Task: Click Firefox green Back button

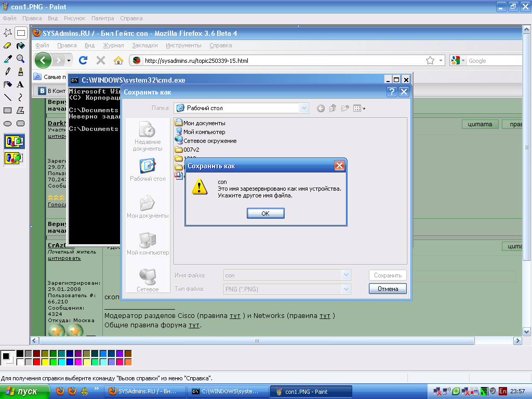Action: coord(43,60)
